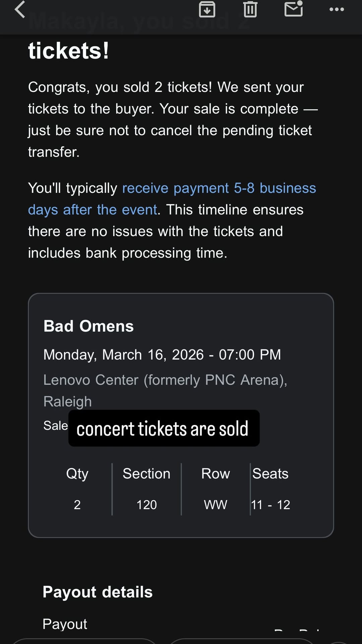This screenshot has height=644, width=362.
Task: Tap the Sale label beside the caption
Action: [55, 425]
